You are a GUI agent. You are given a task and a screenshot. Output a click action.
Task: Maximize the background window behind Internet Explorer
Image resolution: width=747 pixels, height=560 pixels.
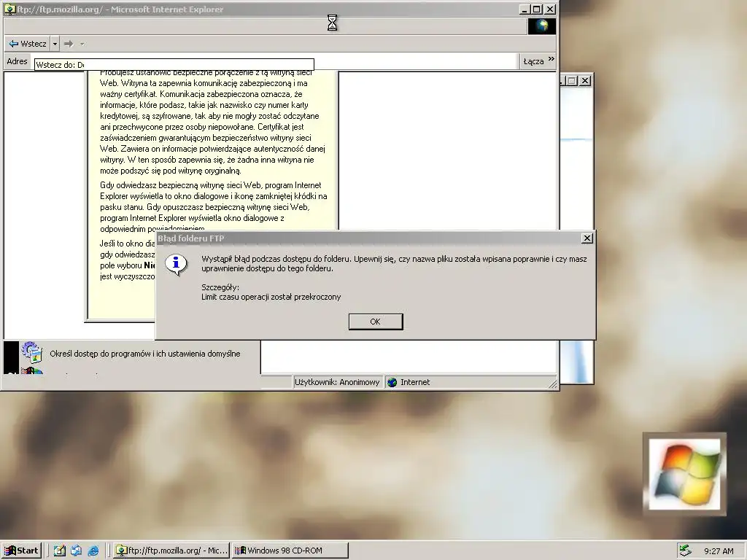(573, 81)
